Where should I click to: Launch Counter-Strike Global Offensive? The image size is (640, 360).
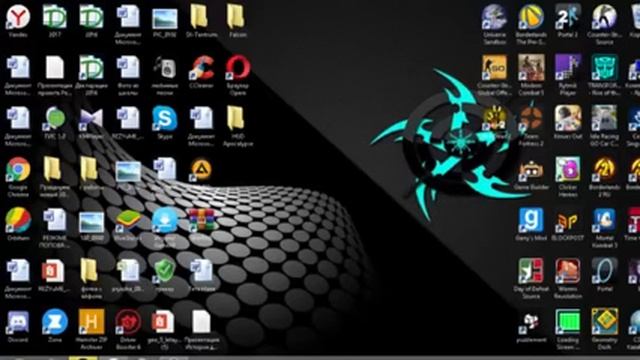pyautogui.click(x=494, y=69)
